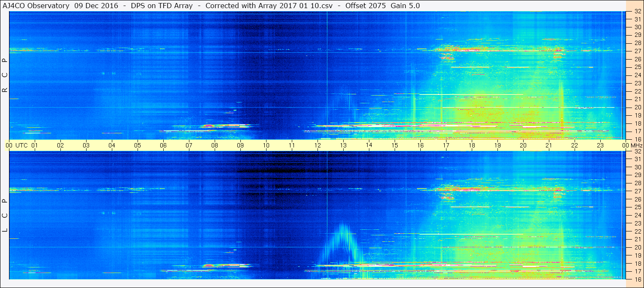Click the 03 hour mark on time axis

(x=86, y=145)
